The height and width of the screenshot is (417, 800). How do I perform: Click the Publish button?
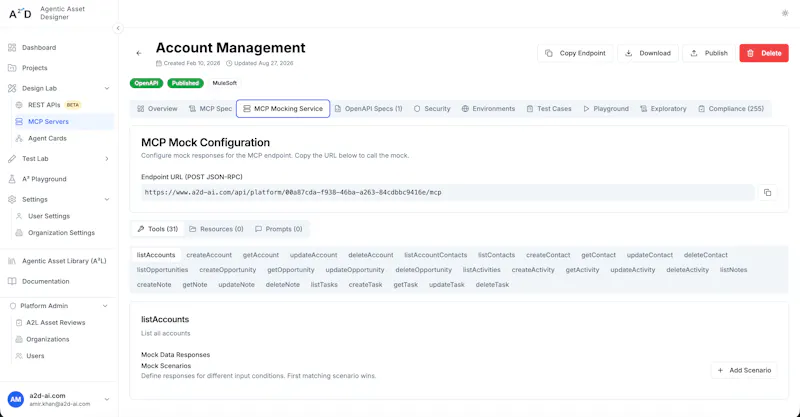(709, 53)
